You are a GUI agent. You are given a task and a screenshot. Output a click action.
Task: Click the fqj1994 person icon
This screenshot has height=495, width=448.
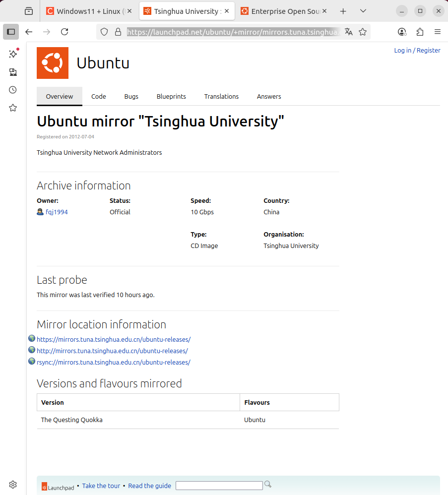pos(40,212)
